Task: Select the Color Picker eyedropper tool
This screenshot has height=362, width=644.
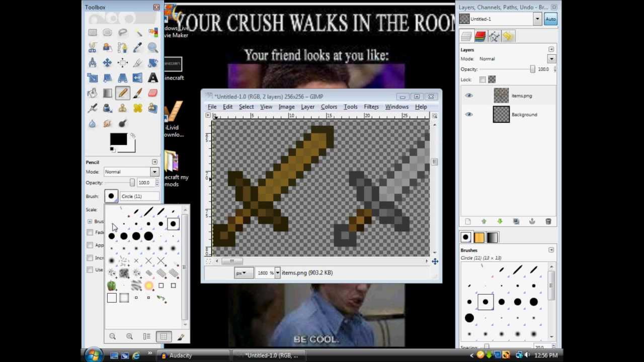Action: tap(138, 48)
